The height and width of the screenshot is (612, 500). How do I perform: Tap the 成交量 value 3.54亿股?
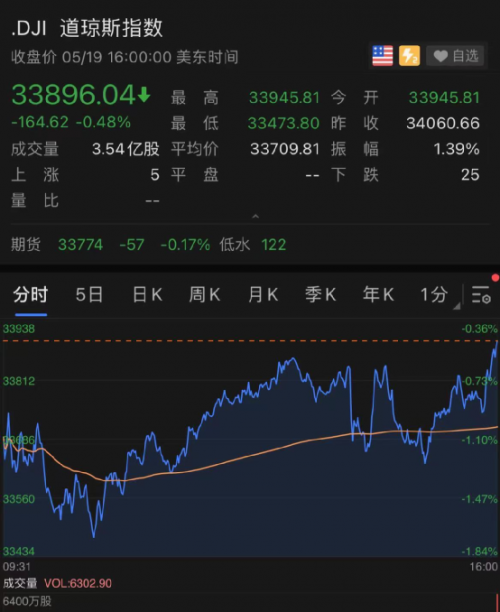coord(126,149)
